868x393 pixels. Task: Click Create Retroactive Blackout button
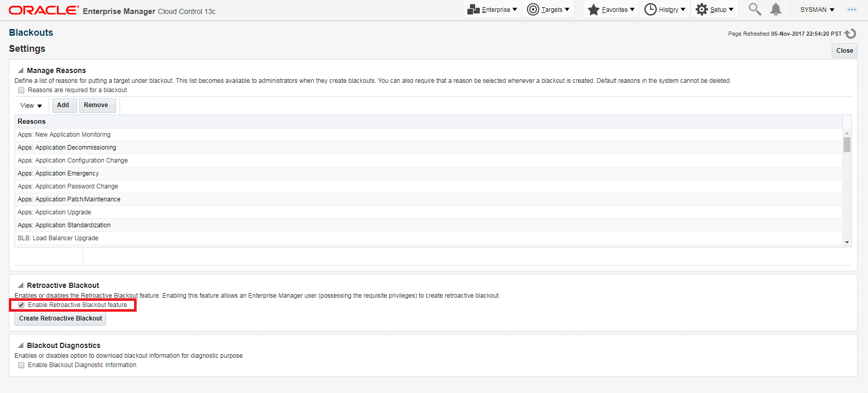click(x=61, y=318)
